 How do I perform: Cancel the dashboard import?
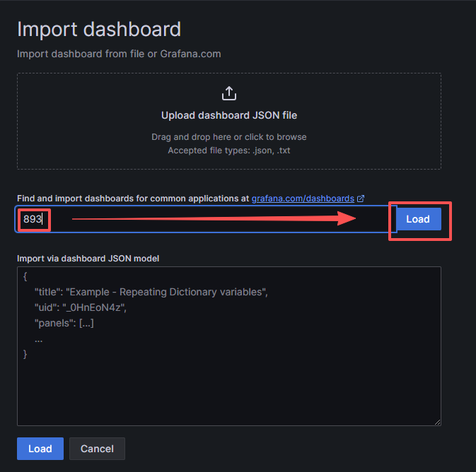[97, 449]
